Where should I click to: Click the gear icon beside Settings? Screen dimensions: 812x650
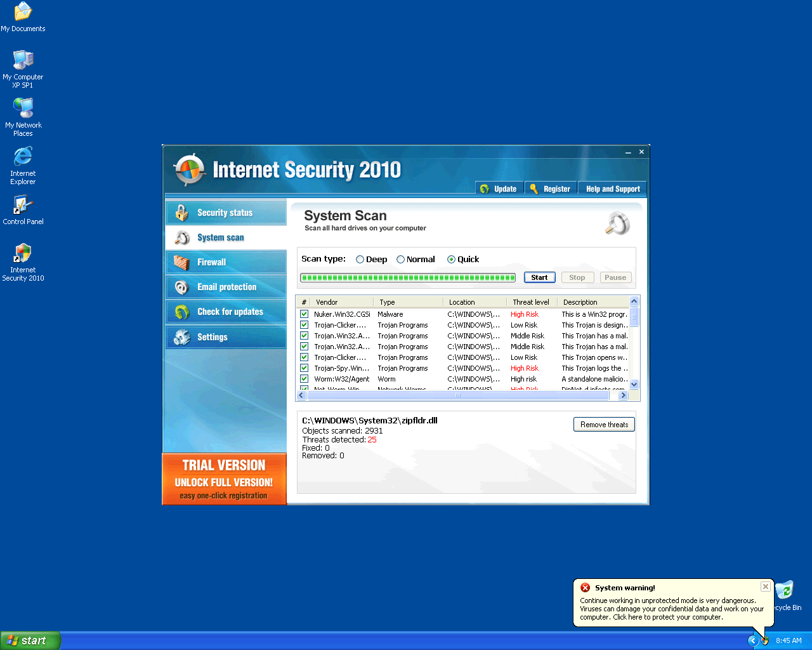pos(182,337)
